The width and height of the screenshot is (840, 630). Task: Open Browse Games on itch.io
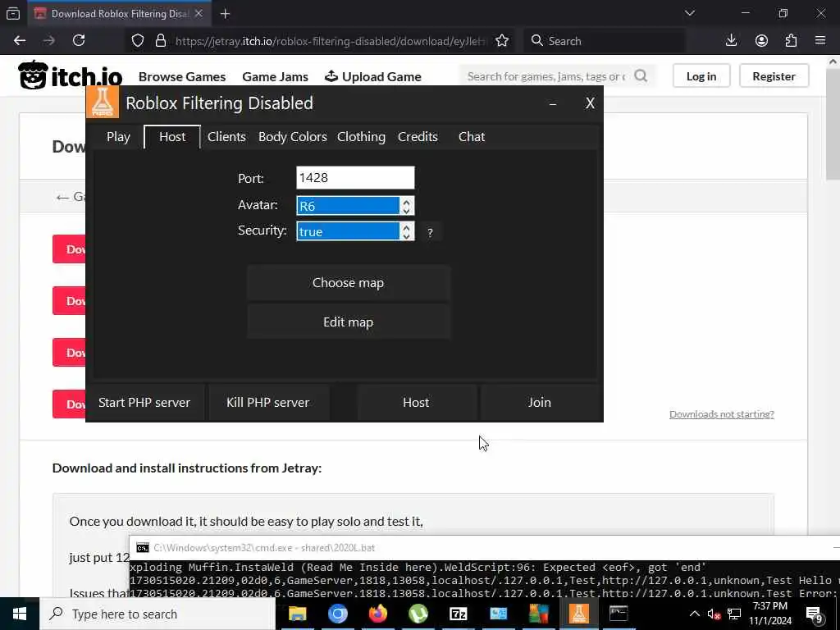tap(182, 76)
